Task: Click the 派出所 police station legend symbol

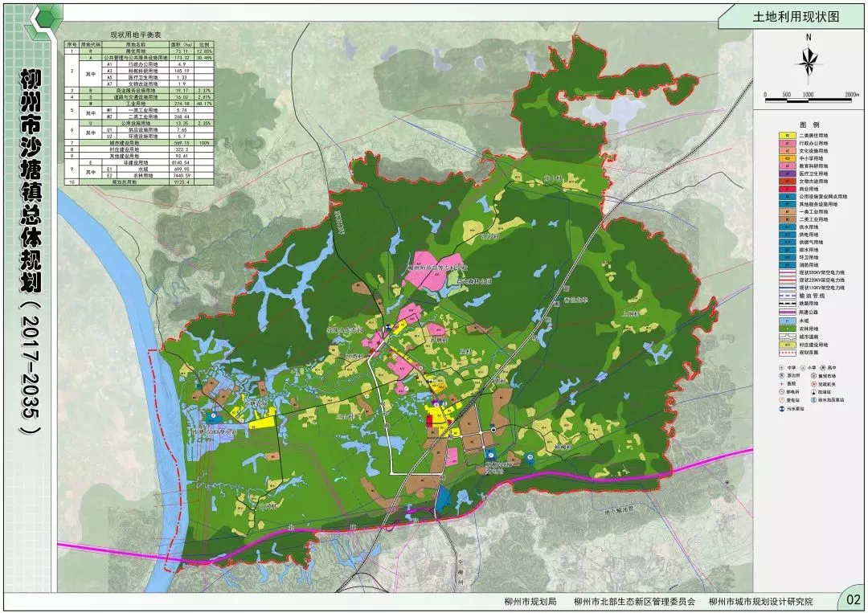Action: click(x=782, y=376)
